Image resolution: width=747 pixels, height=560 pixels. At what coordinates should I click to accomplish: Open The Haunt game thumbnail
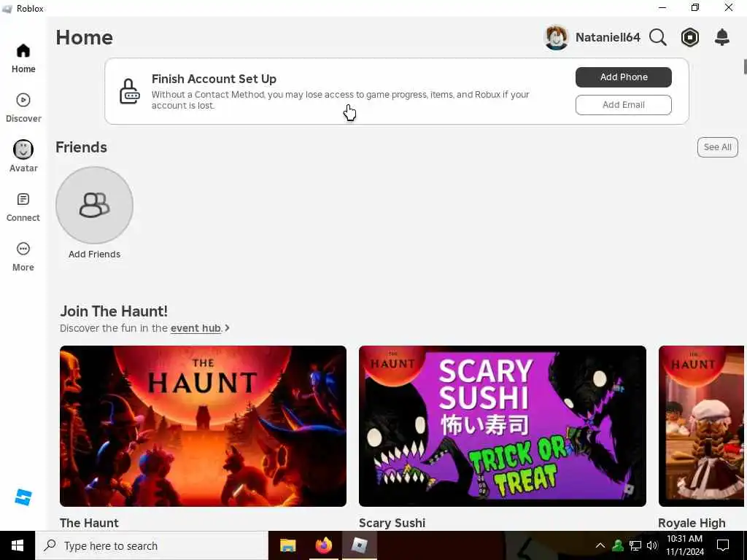pos(203,426)
